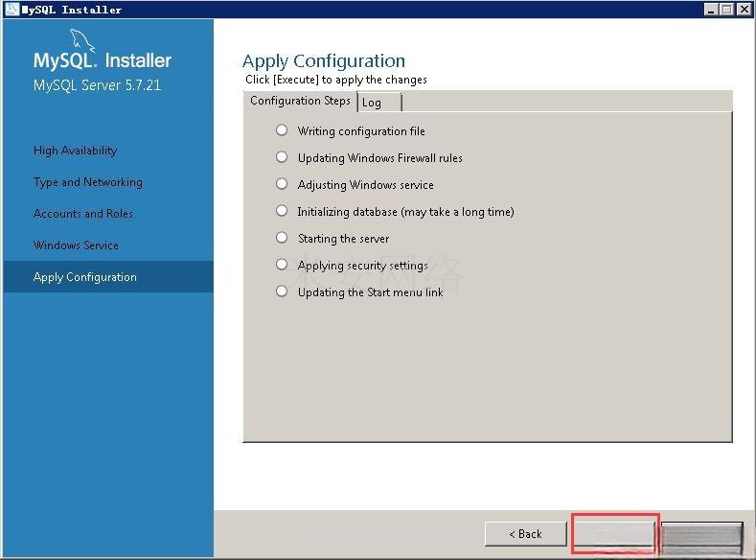Screen dimensions: 756x560
Task: Click the 'Adjusting Windows service' text
Action: [x=365, y=185]
